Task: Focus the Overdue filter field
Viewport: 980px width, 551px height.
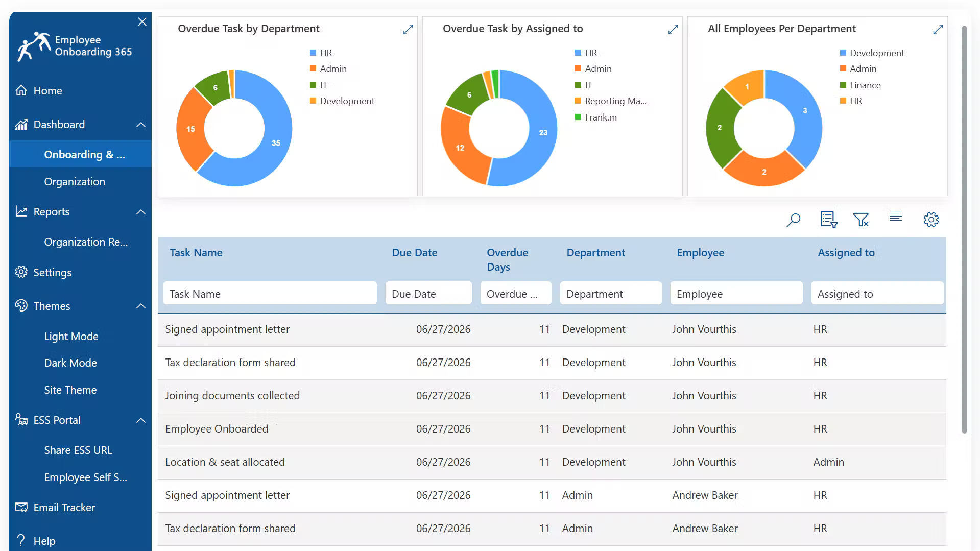Action: [516, 293]
